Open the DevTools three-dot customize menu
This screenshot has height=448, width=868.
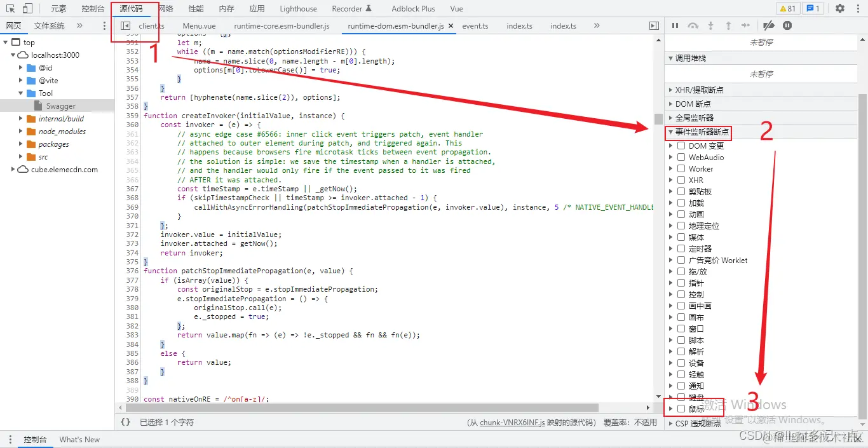click(x=858, y=9)
